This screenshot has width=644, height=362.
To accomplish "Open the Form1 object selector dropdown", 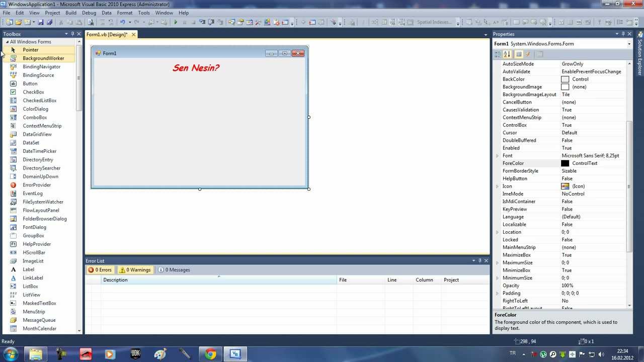I will [629, 44].
